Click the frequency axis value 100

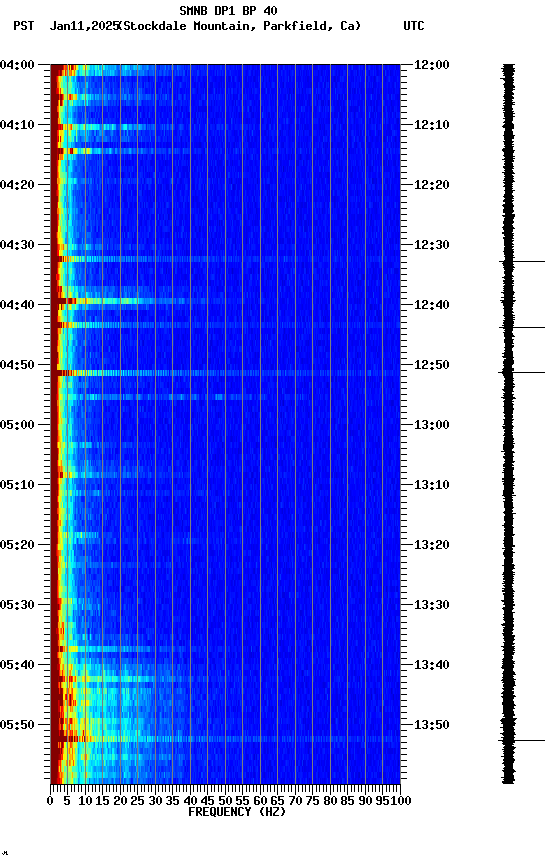pos(402,801)
